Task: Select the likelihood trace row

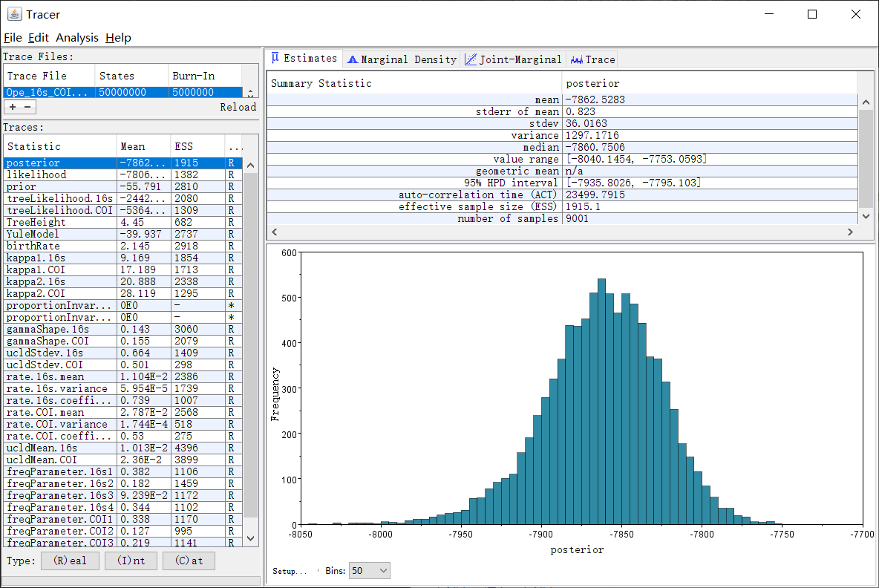Action: [59, 174]
